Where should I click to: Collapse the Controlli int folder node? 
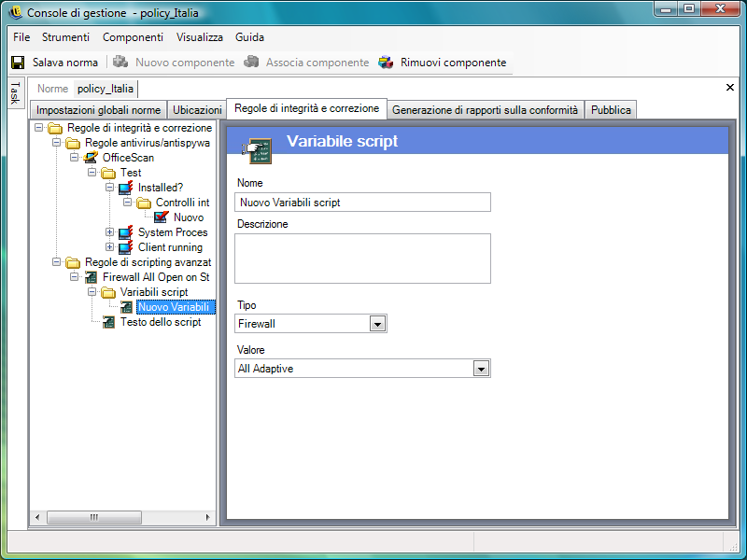[x=127, y=203]
